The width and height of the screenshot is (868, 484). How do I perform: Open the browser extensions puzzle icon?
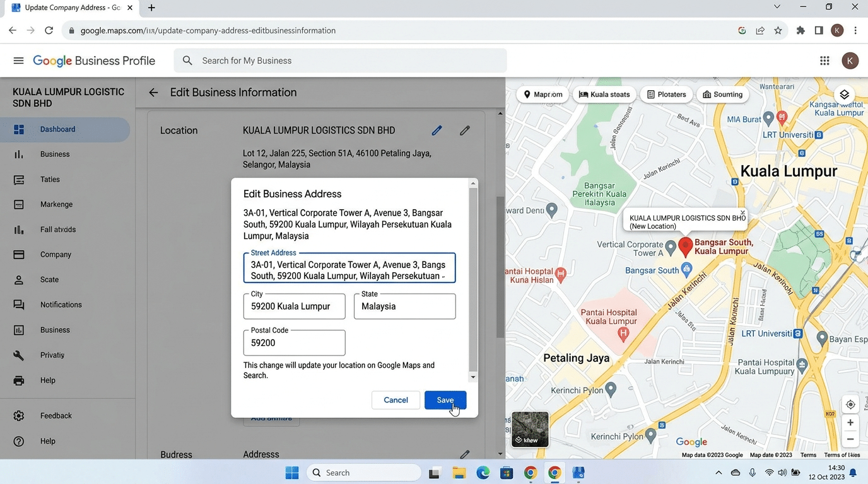tap(801, 30)
